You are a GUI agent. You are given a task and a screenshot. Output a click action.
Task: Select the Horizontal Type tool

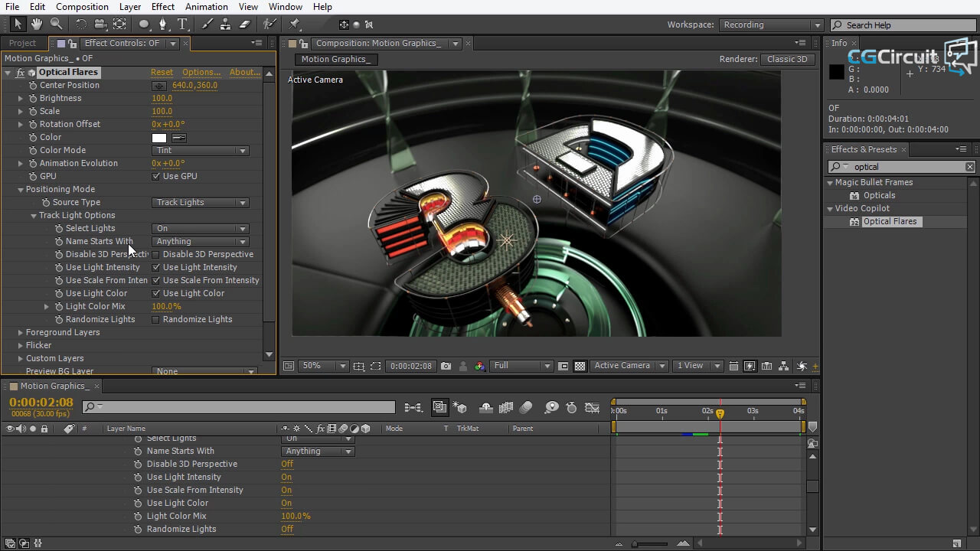pos(183,24)
